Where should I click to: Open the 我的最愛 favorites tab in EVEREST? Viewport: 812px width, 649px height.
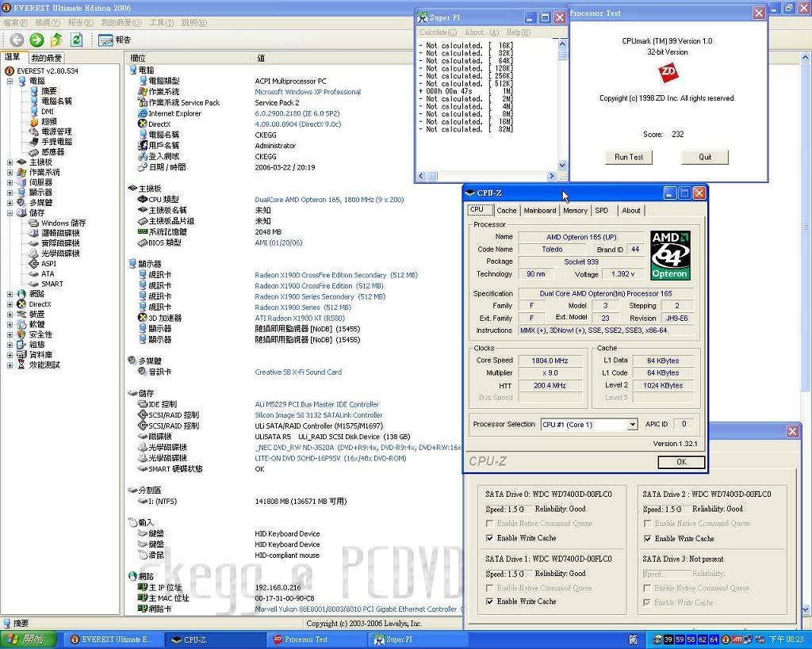(46, 58)
